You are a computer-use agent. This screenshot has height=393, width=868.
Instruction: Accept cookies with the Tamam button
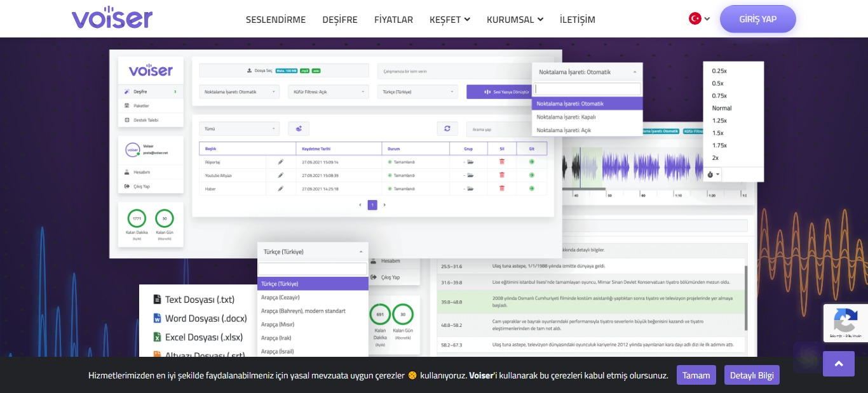click(696, 375)
